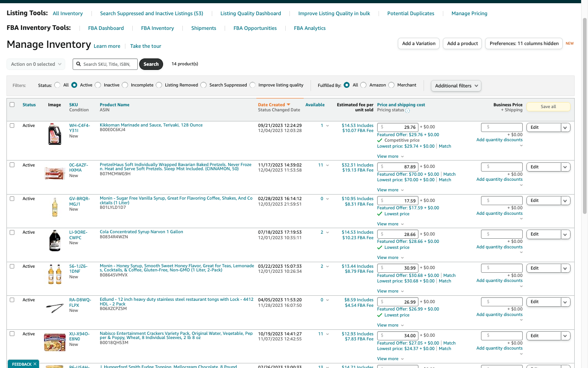Open Search Suppressed and Inactive Listings (53)

click(152, 13)
